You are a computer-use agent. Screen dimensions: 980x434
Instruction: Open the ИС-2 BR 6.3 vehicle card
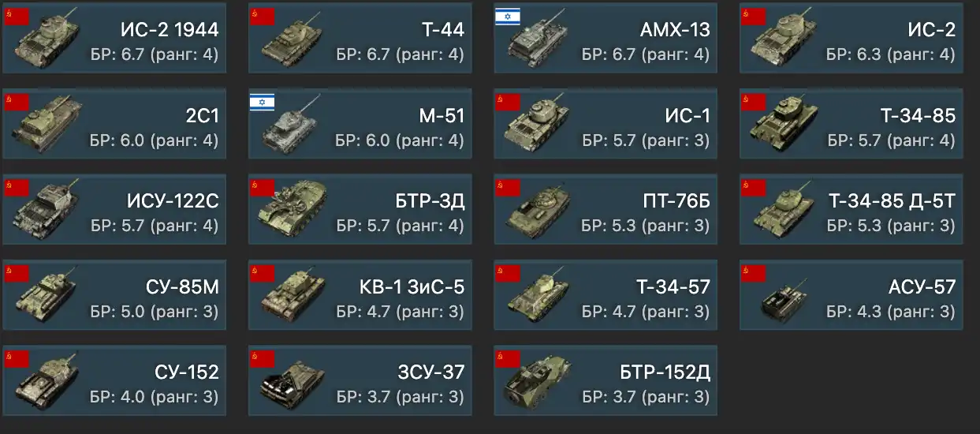851,38
